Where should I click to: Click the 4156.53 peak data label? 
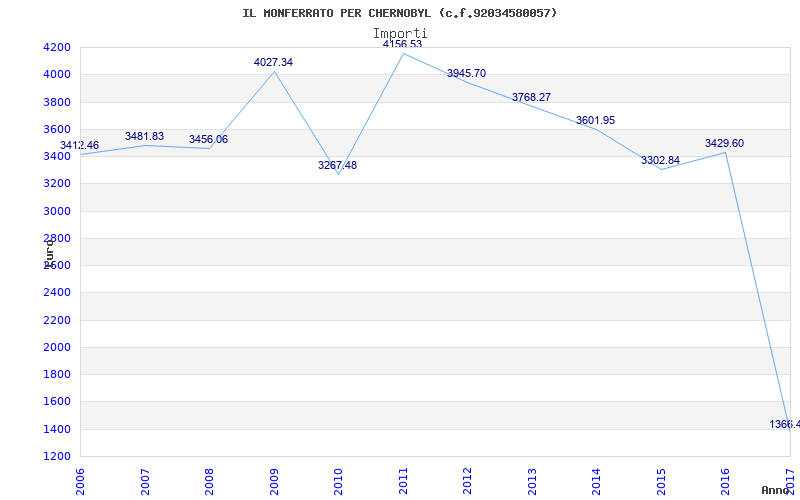[403, 44]
